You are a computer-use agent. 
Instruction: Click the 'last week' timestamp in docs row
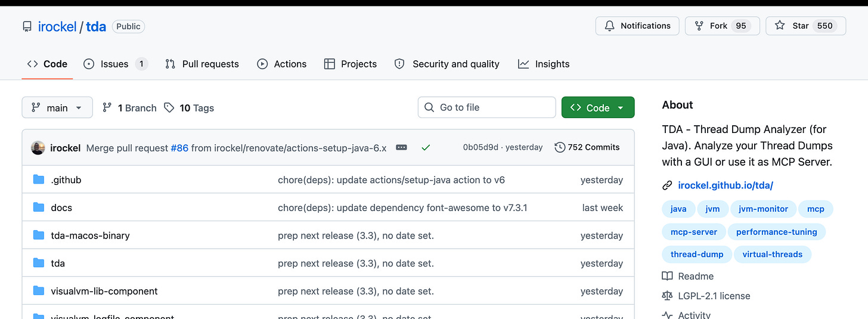tap(603, 208)
